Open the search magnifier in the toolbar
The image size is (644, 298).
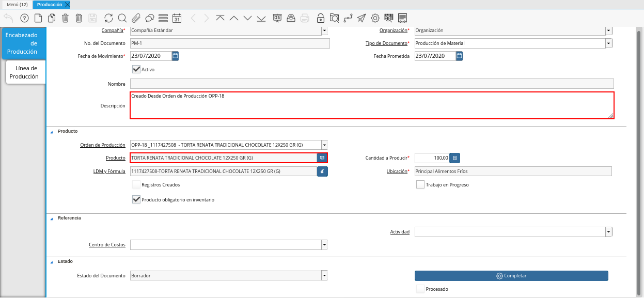(122, 18)
